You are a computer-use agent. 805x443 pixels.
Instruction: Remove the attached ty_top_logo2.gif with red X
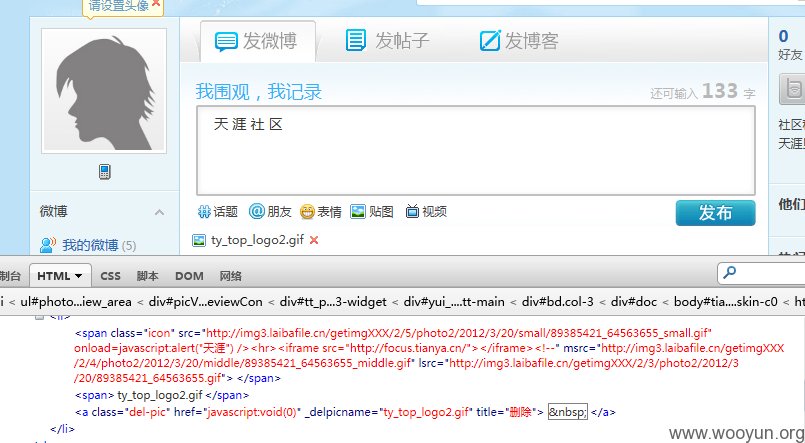click(314, 240)
